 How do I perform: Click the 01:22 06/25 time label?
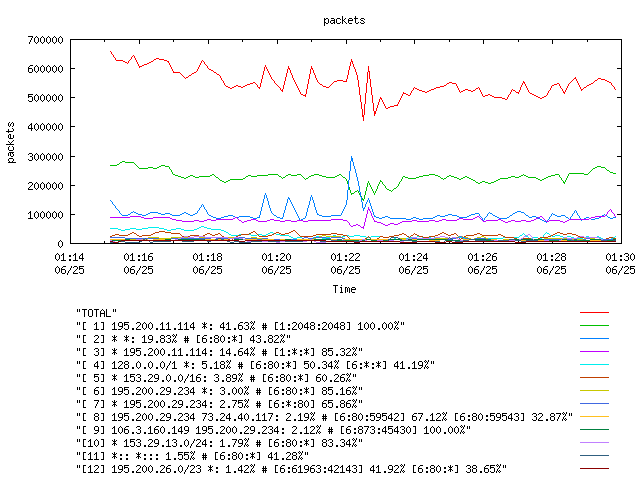(x=345, y=264)
